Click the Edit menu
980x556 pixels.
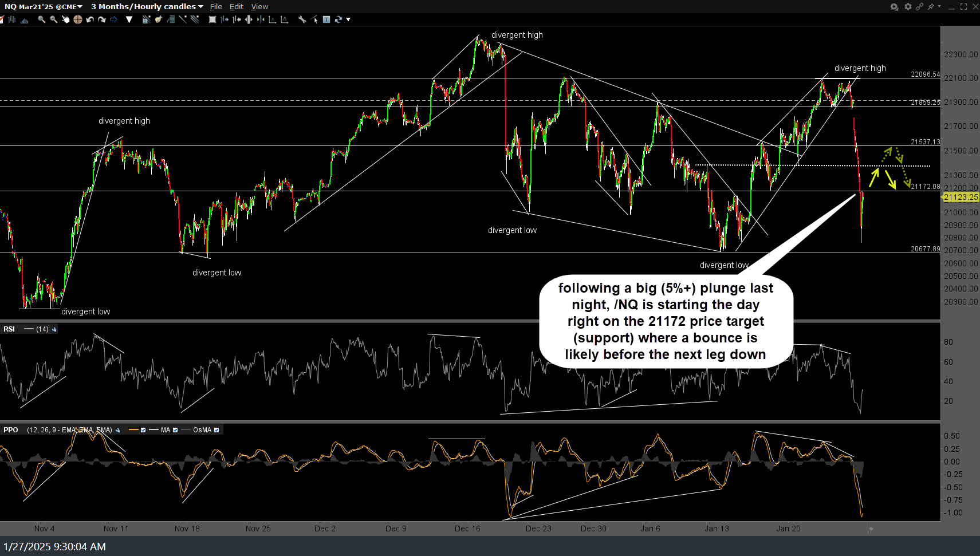pyautogui.click(x=236, y=6)
